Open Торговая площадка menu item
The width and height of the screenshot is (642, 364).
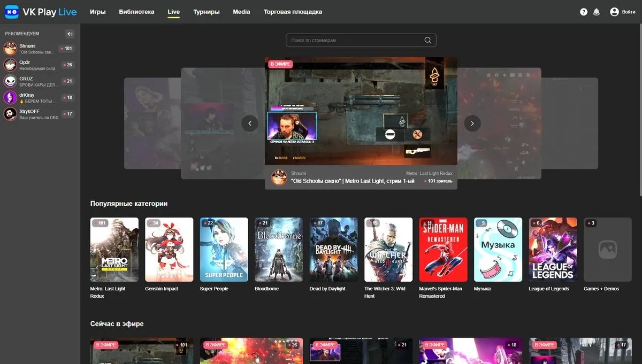[293, 12]
